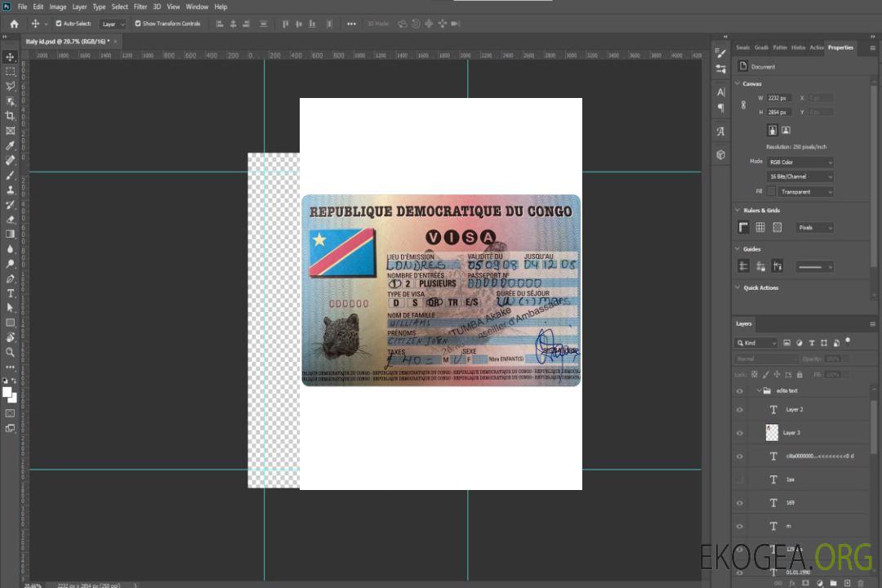The image size is (882, 588).
Task: Open the Window menu
Action: click(x=197, y=7)
